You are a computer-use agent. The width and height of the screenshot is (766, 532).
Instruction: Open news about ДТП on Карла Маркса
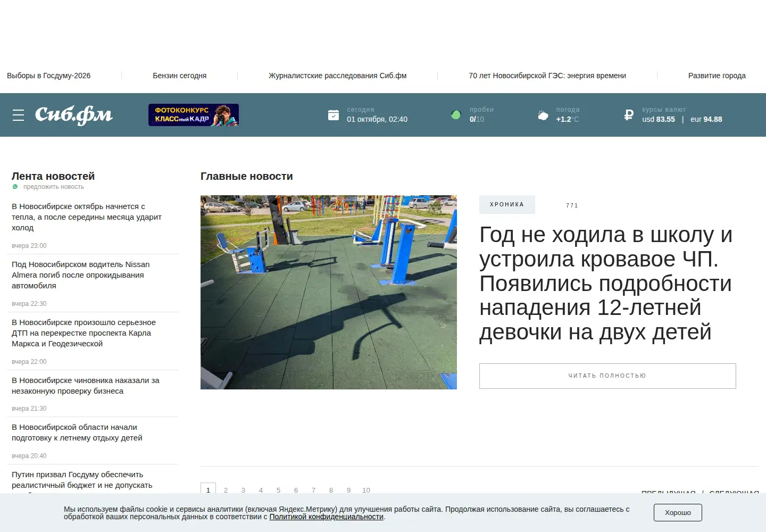84,333
